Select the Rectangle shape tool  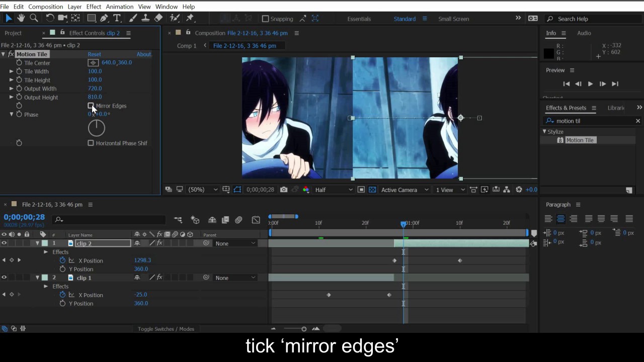pos(92,18)
